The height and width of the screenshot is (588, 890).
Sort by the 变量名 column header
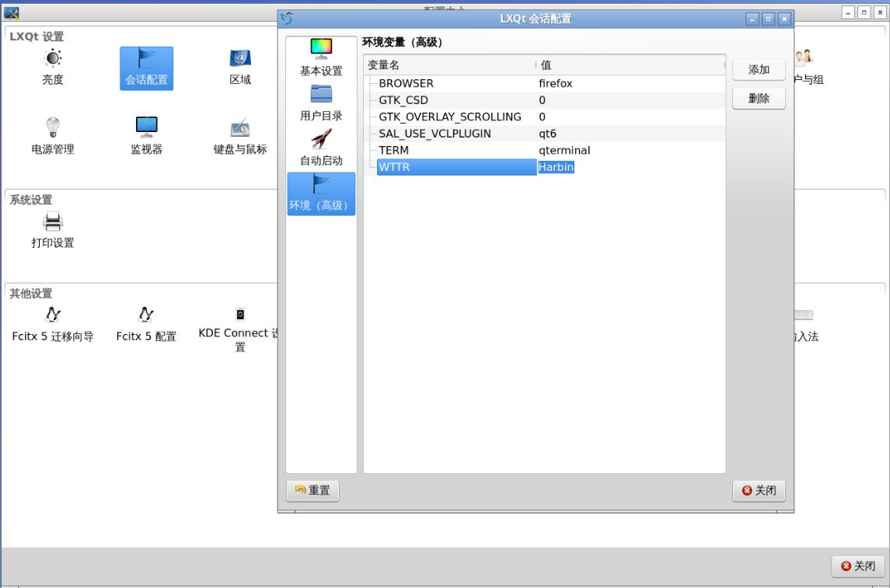pyautogui.click(x=448, y=65)
